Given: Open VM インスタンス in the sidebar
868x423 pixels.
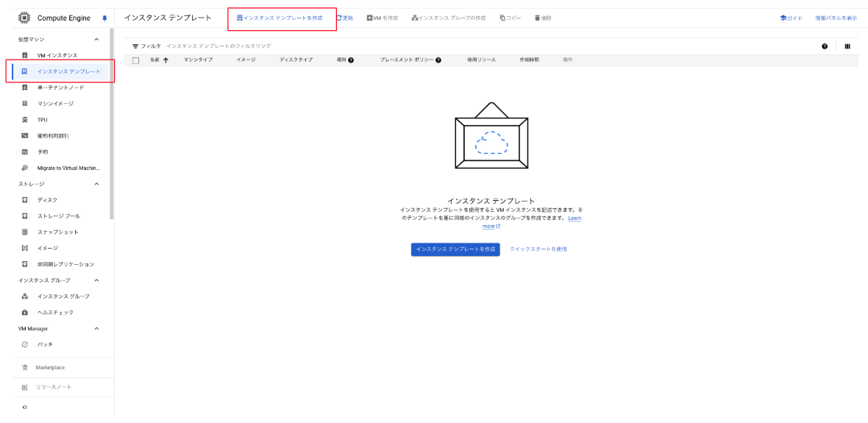Looking at the screenshot, I should [x=57, y=55].
